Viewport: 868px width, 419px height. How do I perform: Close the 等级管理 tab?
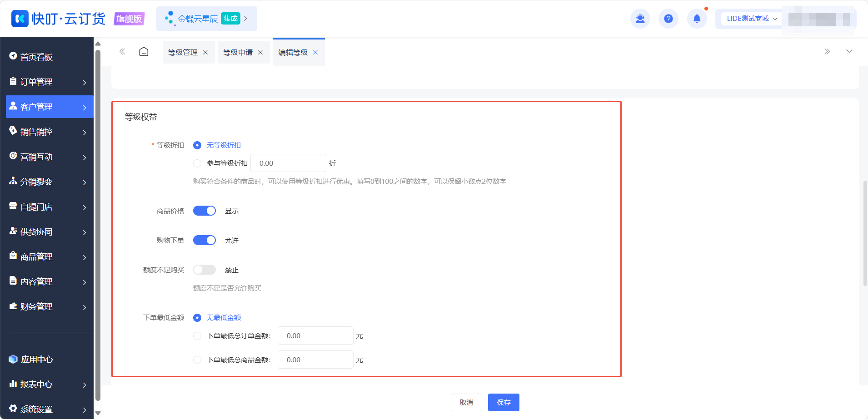(x=205, y=52)
